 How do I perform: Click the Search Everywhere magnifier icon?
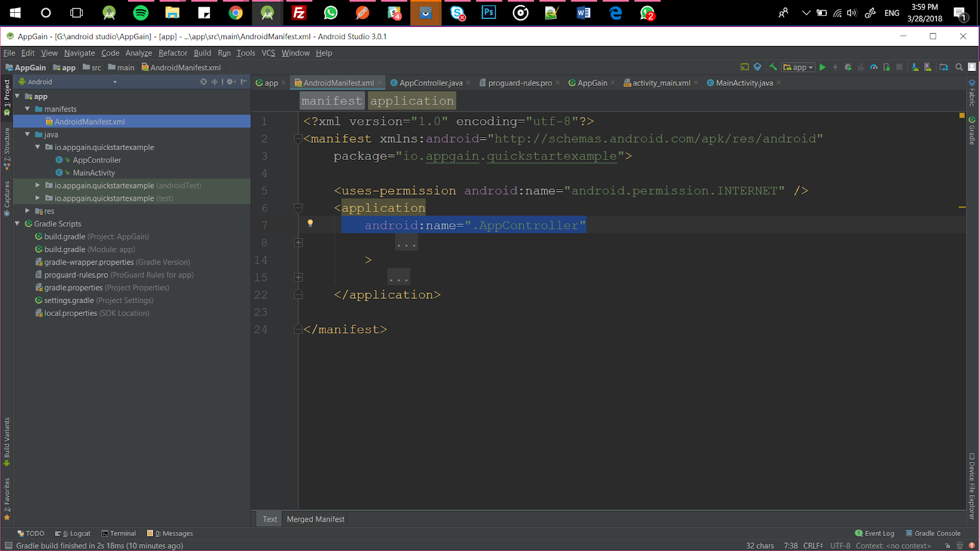pyautogui.click(x=959, y=67)
